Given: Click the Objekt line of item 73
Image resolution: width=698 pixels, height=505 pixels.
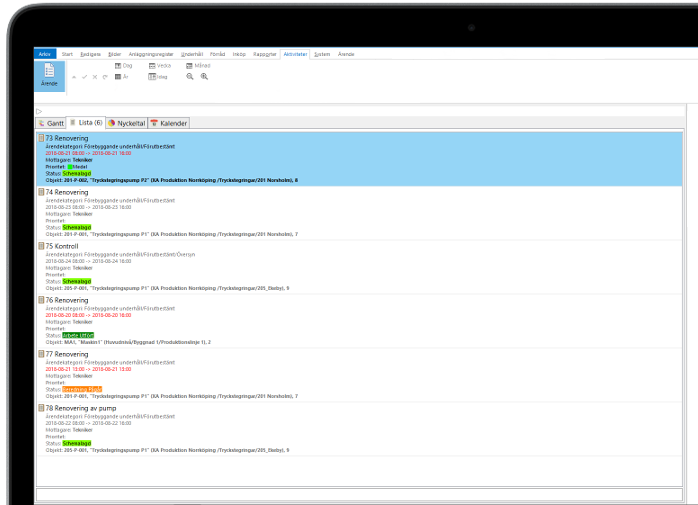Looking at the screenshot, I should 171,180.
